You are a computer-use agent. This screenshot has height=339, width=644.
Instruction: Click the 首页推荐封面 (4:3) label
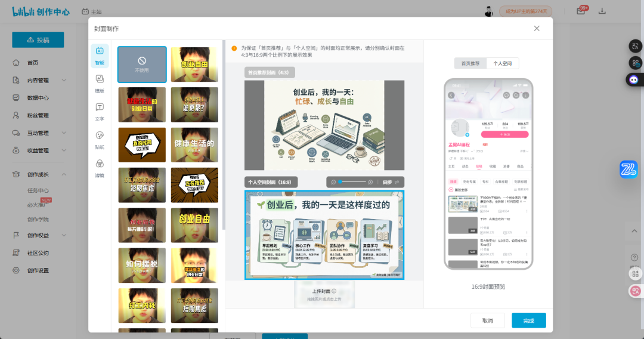coord(270,72)
